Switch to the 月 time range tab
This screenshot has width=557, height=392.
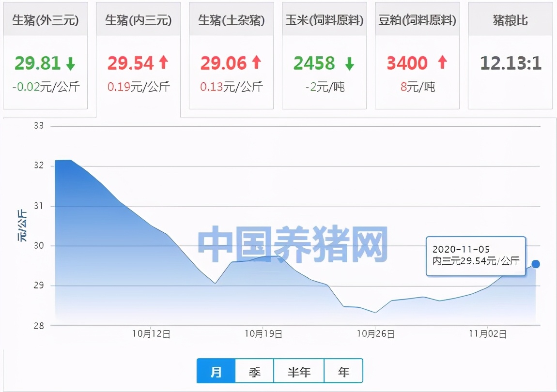click(215, 371)
